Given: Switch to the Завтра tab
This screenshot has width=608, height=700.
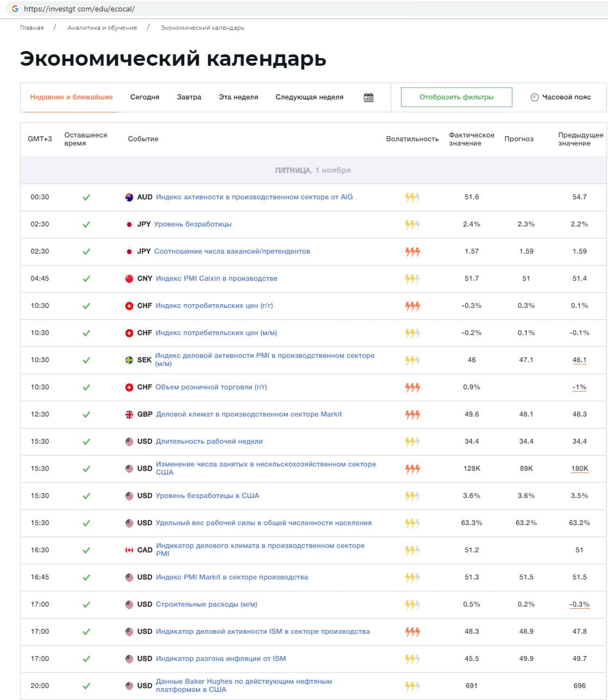Looking at the screenshot, I should tap(189, 97).
